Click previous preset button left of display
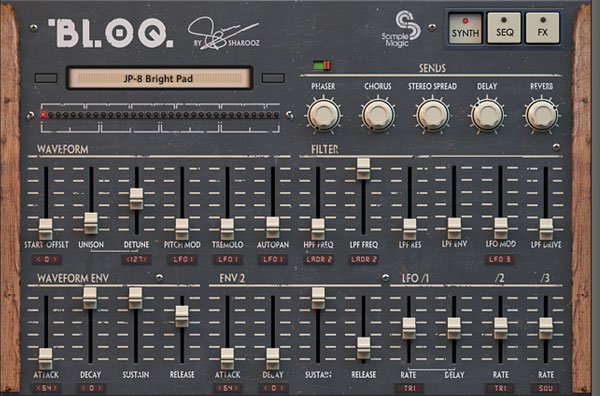 click(46, 78)
